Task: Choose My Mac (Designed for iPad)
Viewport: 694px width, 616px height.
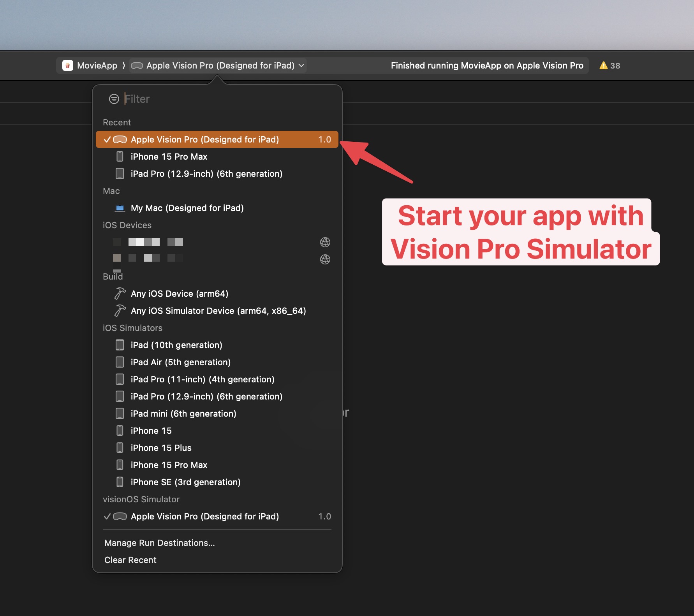Action: [217, 208]
